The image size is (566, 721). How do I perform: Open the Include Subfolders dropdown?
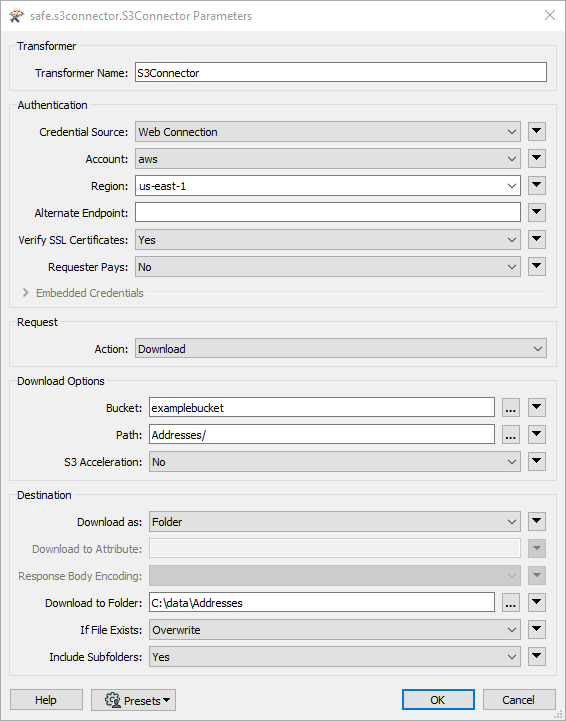point(335,657)
